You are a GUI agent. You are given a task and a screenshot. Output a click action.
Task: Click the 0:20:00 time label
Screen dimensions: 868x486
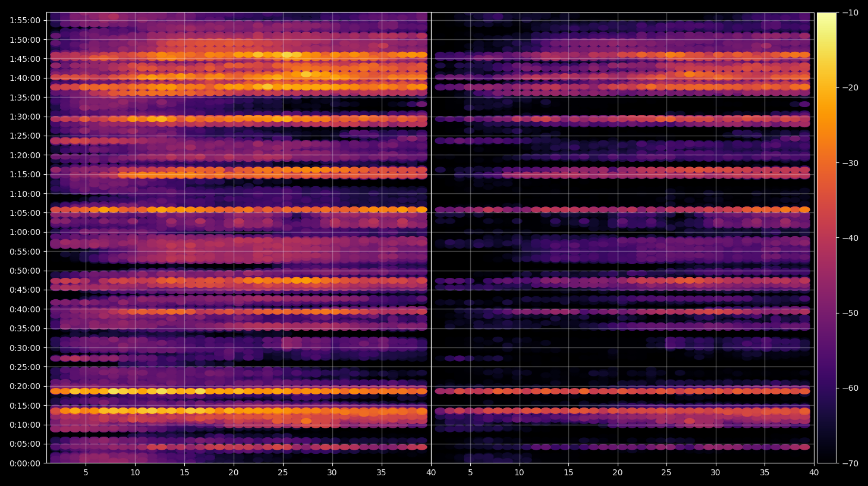pyautogui.click(x=25, y=386)
